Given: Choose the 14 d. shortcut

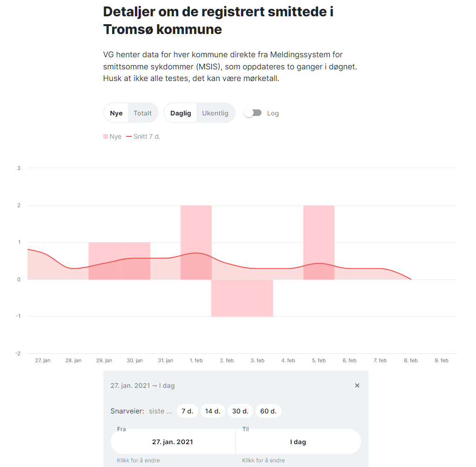Looking at the screenshot, I should pyautogui.click(x=213, y=411).
